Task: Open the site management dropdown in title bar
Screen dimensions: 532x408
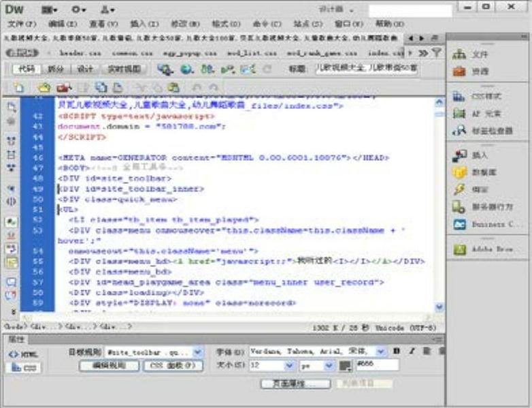Action: pos(107,10)
